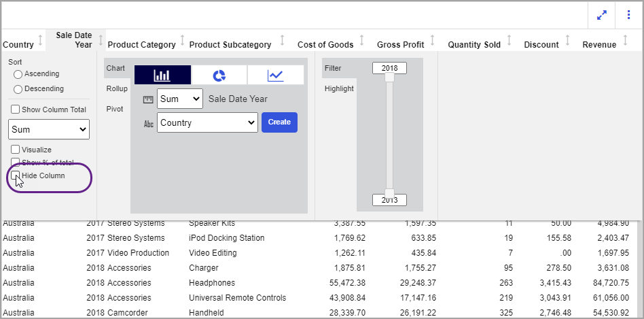
Task: Click sort arrow icon beside Sale Date Year
Action: tap(101, 41)
